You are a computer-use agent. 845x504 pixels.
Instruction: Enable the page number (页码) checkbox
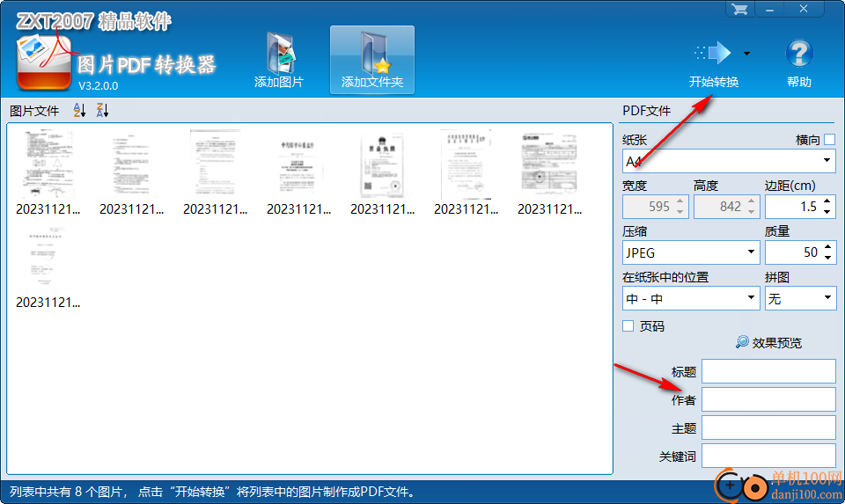(628, 325)
